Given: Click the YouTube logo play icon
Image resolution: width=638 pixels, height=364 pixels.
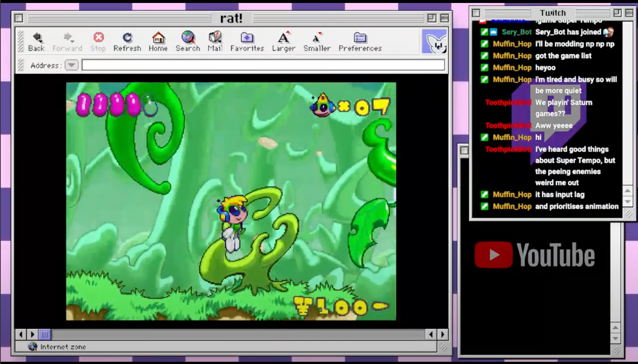Looking at the screenshot, I should [493, 255].
